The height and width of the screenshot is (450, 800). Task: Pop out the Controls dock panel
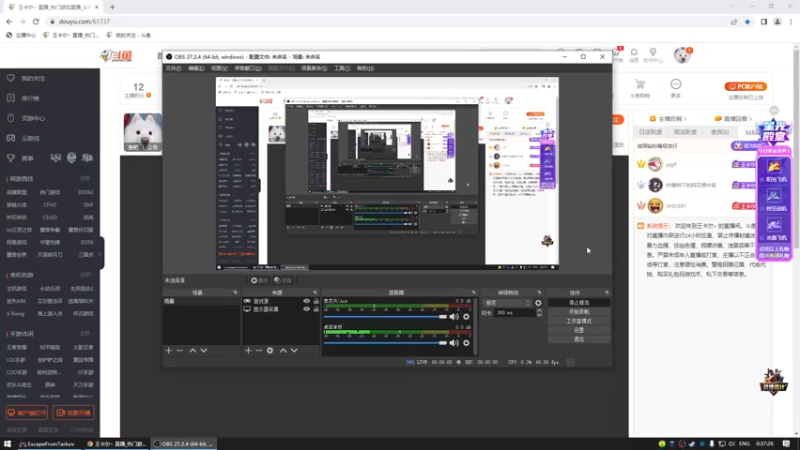point(607,293)
